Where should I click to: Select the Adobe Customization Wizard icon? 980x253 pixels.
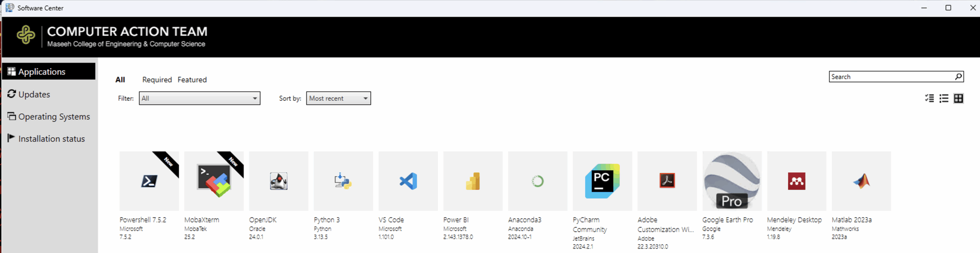667,181
